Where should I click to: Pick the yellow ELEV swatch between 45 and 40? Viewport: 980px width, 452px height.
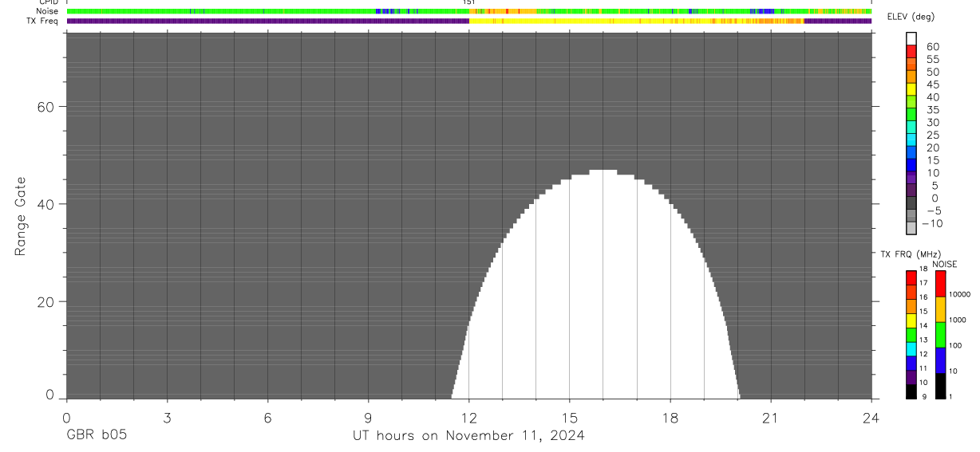point(911,89)
